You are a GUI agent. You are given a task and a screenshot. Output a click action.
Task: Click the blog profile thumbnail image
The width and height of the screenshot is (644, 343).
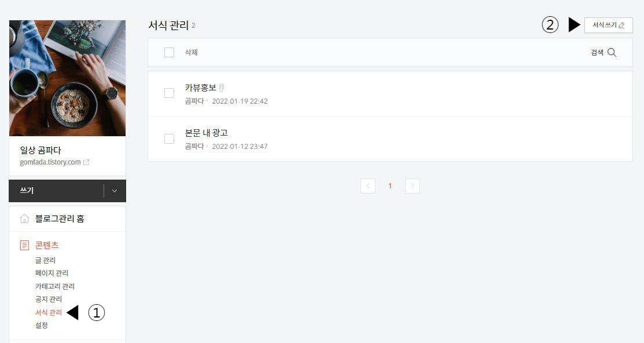point(67,78)
